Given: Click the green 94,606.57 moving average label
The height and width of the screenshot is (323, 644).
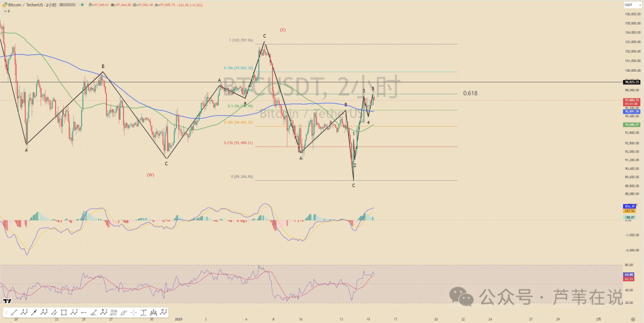Looking at the screenshot, I should (632, 124).
